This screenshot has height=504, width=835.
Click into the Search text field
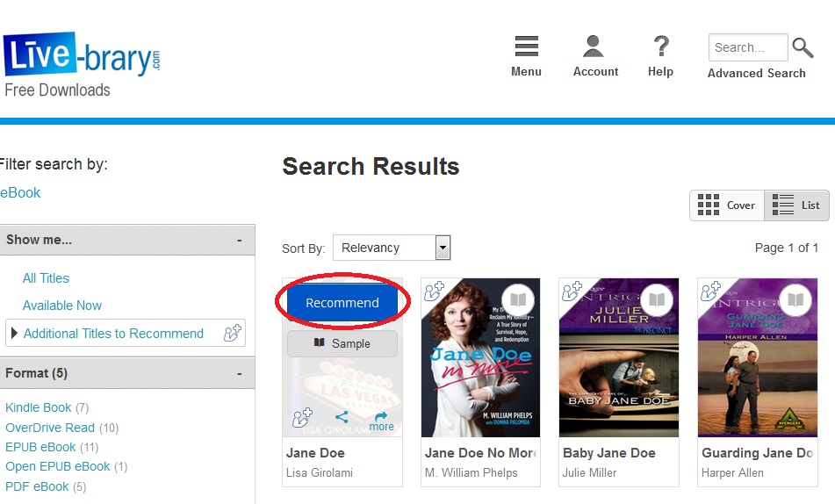click(x=748, y=47)
